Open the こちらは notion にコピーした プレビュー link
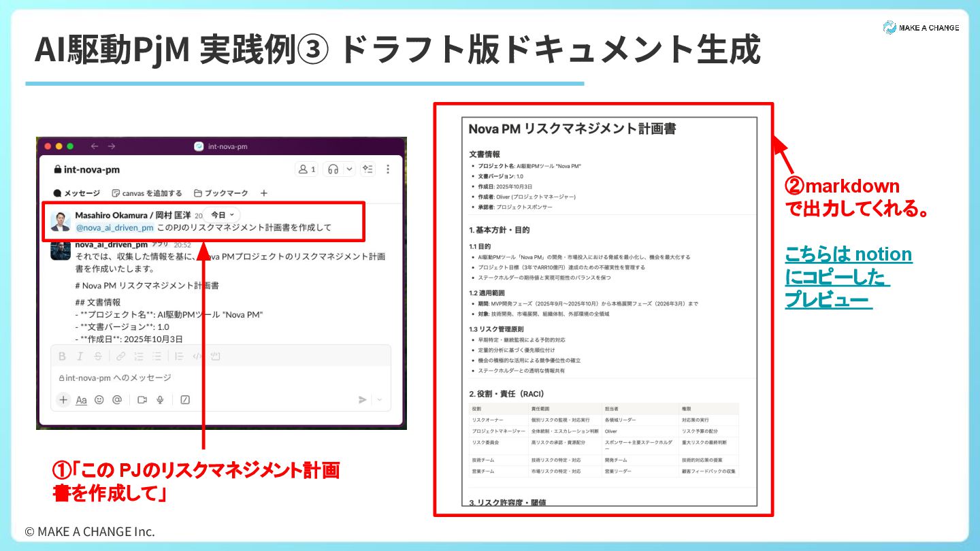This screenshot has height=551, width=980. coord(848,278)
